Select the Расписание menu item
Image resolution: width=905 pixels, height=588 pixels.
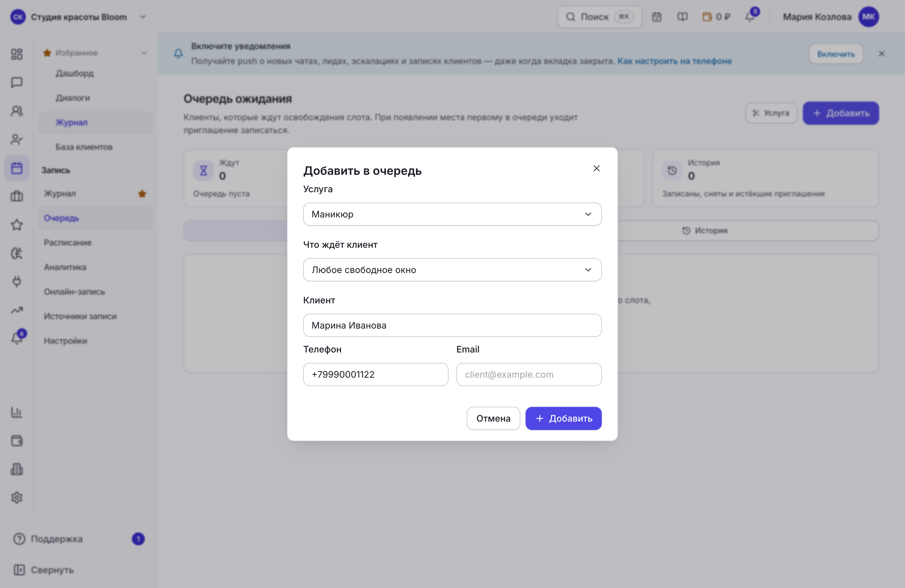click(68, 243)
